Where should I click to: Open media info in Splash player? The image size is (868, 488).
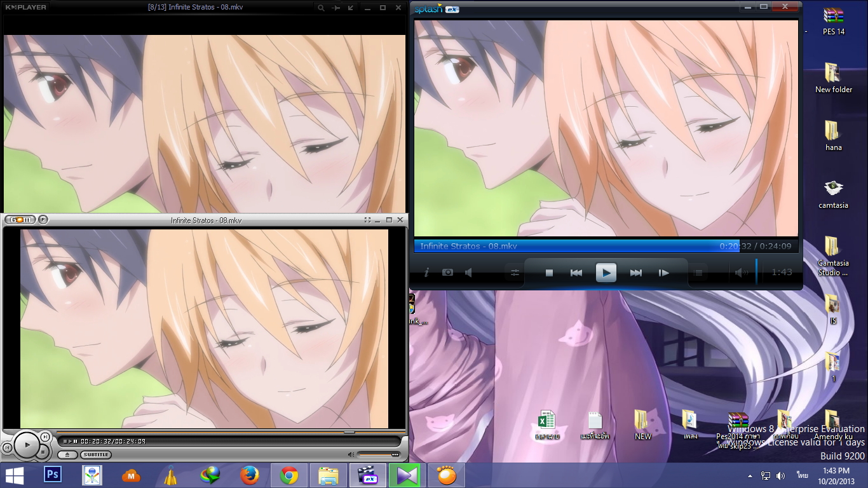tap(426, 273)
